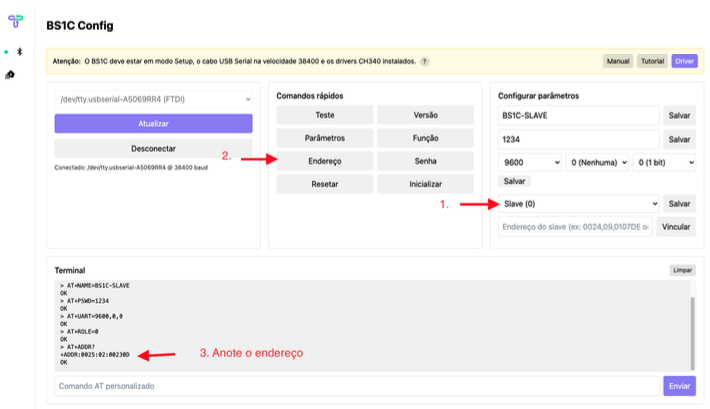This screenshot has width=710, height=409.
Task: Switch to the Tutorial tab
Action: (651, 61)
